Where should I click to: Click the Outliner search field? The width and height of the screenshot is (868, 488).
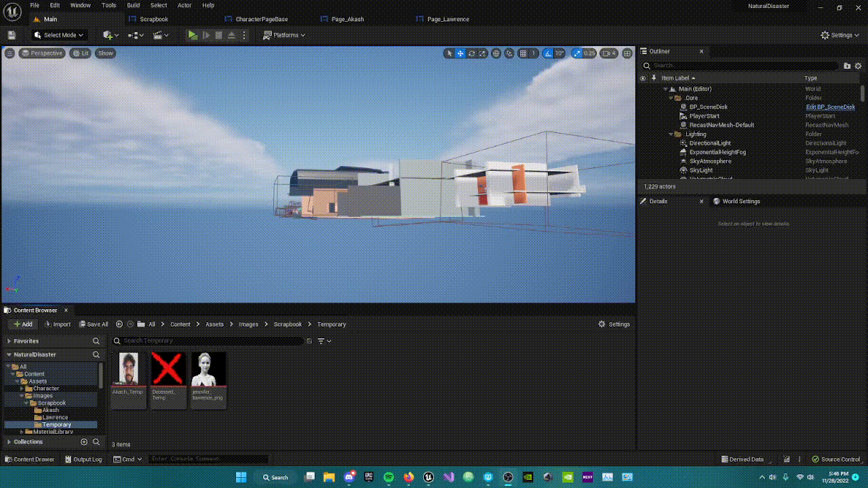741,66
